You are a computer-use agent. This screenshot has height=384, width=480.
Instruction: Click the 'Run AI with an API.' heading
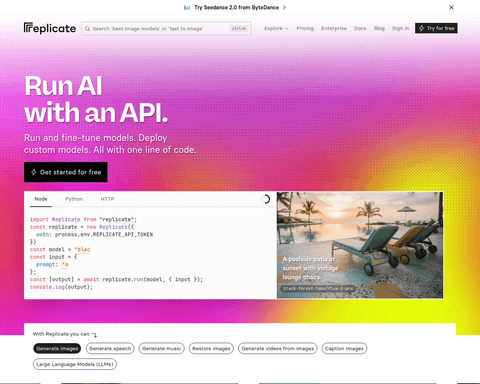(96, 99)
